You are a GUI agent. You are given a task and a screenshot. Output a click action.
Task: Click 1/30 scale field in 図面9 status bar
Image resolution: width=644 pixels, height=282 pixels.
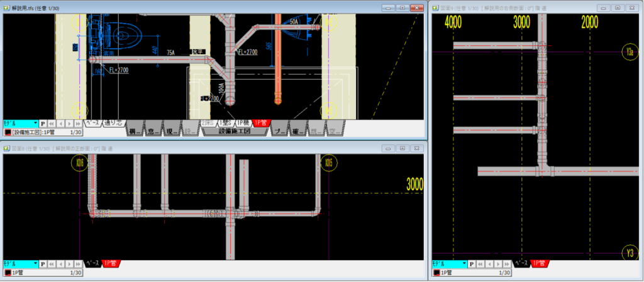point(504,273)
